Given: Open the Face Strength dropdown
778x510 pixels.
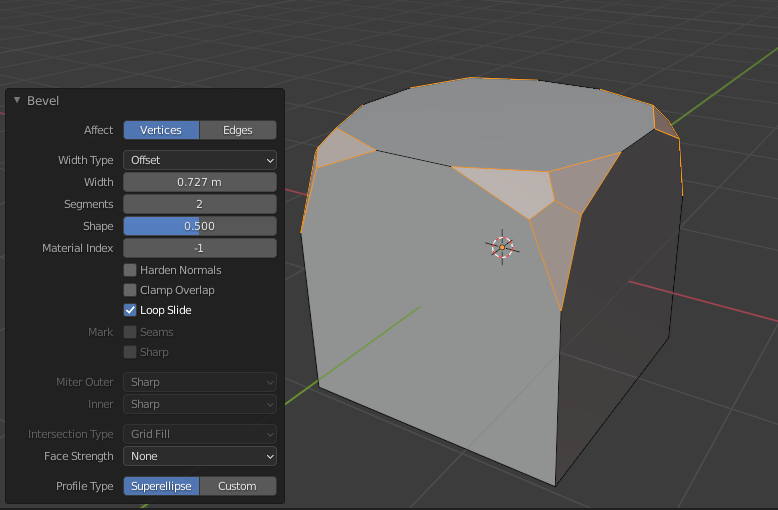Looking at the screenshot, I should [x=200, y=456].
